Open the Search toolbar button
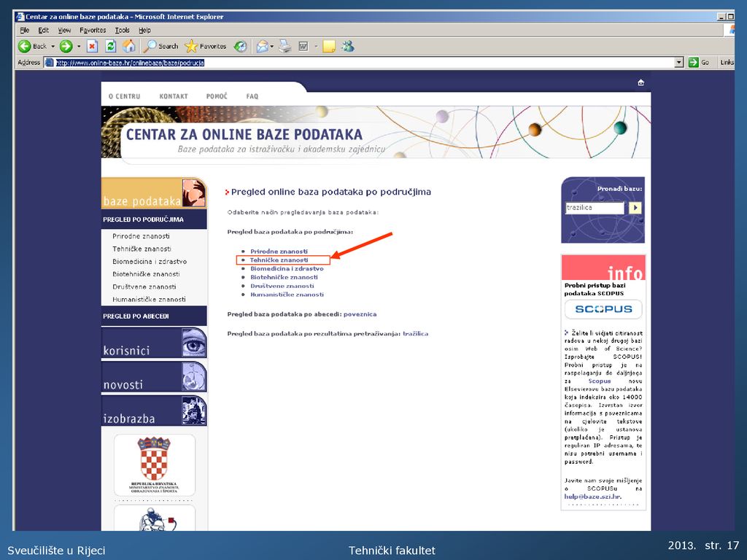Screen dimensions: 747x560 [x=161, y=46]
